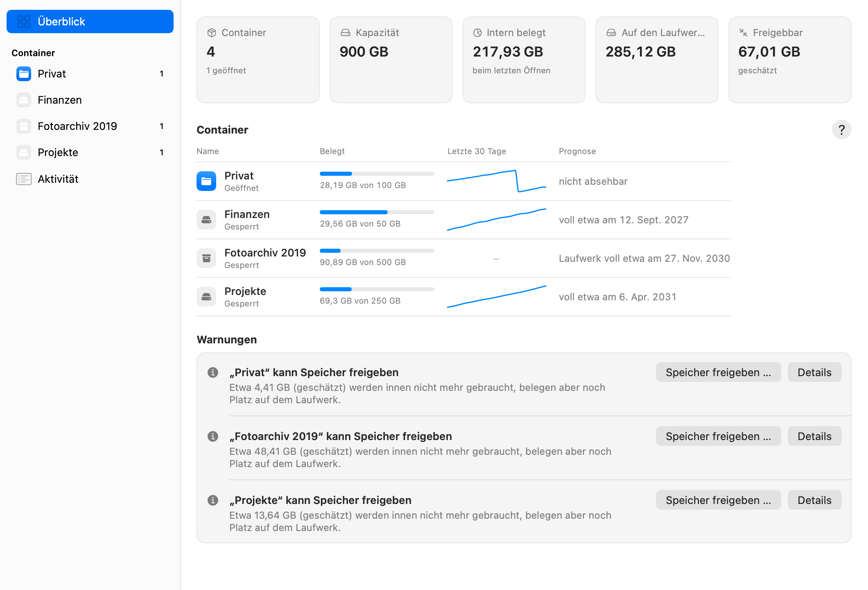Click the Auf den Laufwerken drive icon
Screen dimensions: 868x590
[611, 33]
